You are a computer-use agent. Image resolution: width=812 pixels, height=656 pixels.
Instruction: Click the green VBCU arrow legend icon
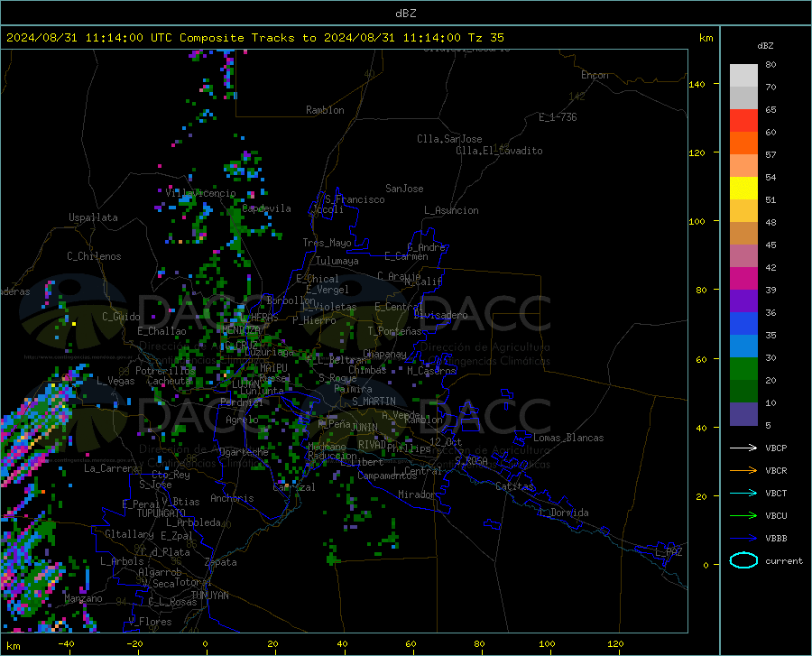coord(743,516)
